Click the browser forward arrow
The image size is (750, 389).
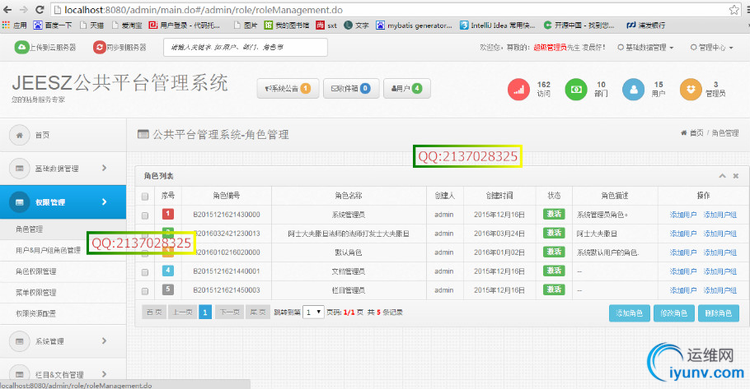pyautogui.click(x=23, y=10)
